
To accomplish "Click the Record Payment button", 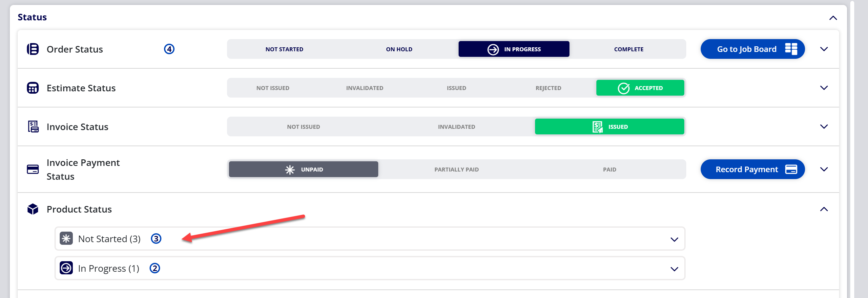I will pos(753,170).
